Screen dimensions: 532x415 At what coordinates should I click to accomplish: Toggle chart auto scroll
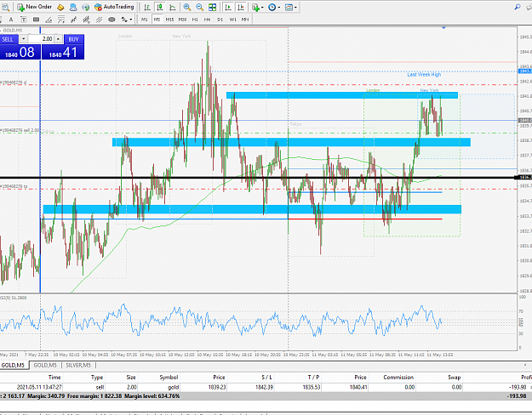(x=228, y=7)
